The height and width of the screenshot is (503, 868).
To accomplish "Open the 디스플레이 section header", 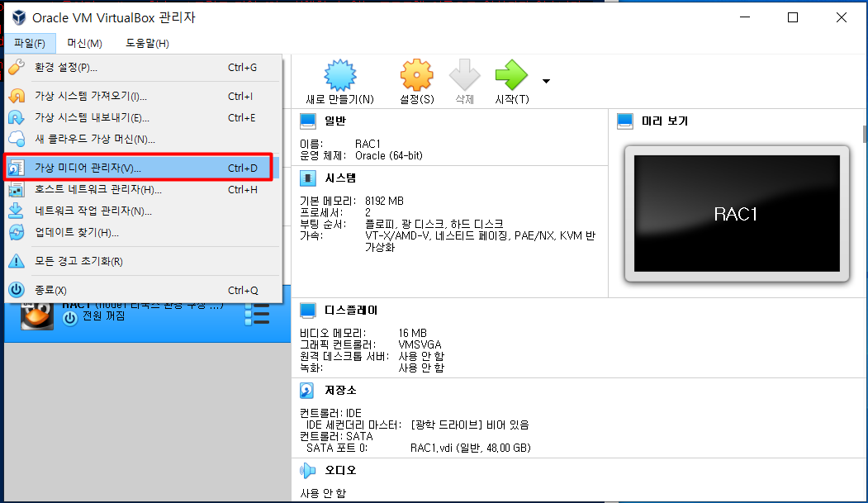I will [351, 311].
